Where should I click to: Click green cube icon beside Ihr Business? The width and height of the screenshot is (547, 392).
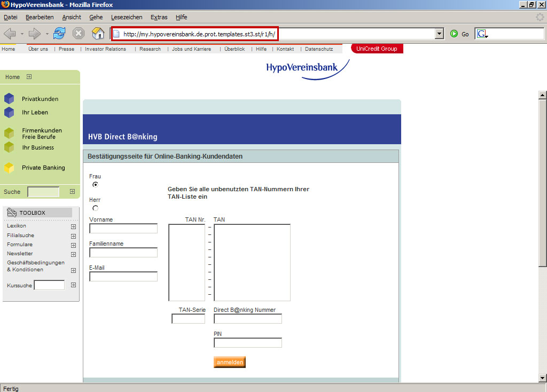(9, 147)
